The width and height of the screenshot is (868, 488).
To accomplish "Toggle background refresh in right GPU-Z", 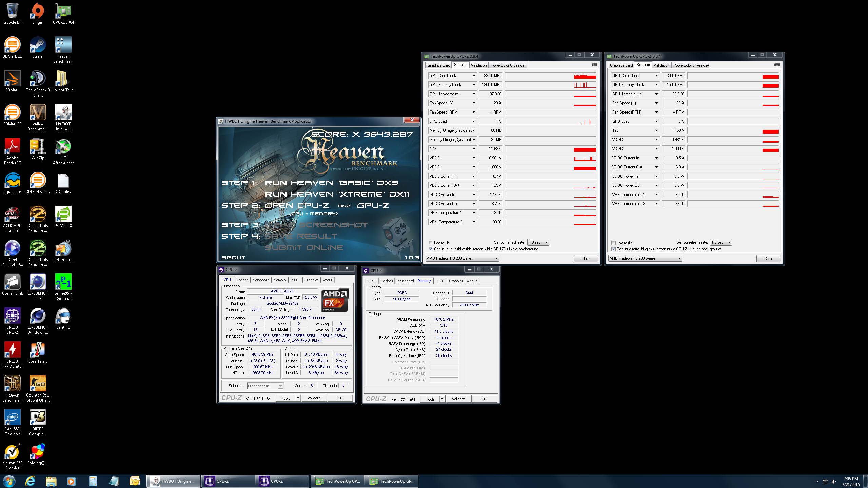I will pos(614,249).
